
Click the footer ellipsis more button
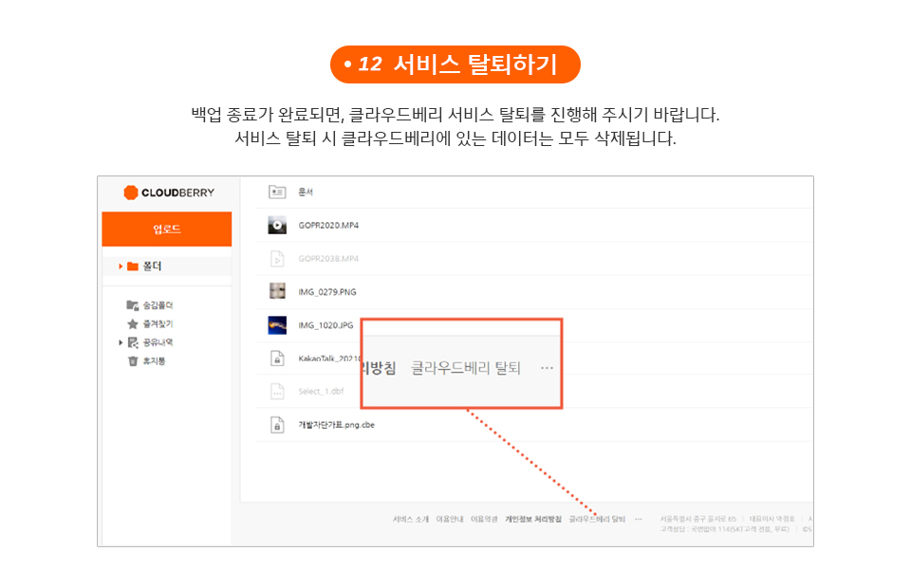638,519
